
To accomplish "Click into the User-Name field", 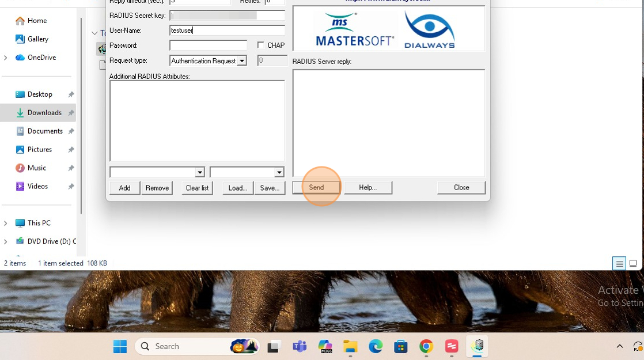I will click(x=227, y=31).
